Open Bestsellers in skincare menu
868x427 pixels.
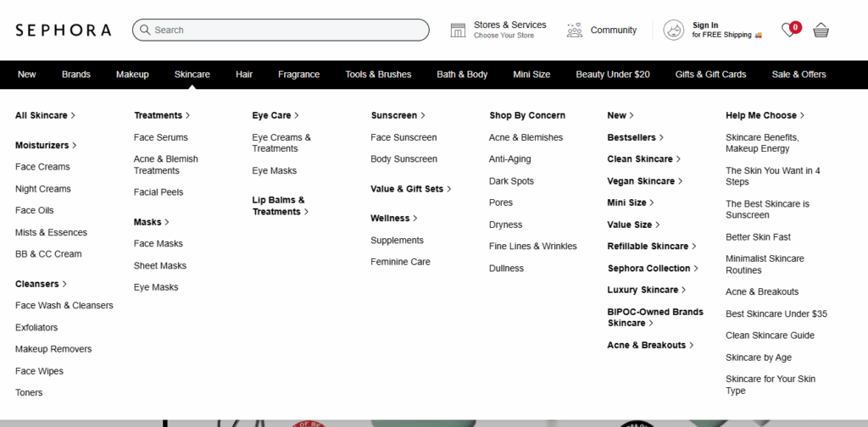point(636,137)
